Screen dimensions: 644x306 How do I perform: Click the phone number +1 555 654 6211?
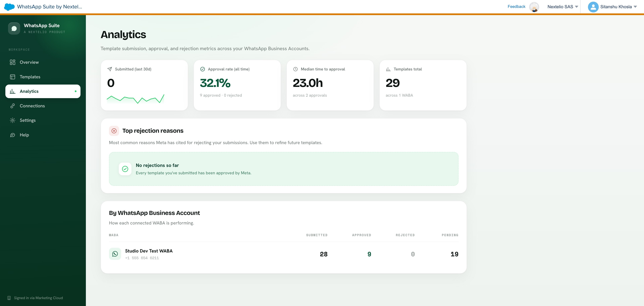pos(142,258)
